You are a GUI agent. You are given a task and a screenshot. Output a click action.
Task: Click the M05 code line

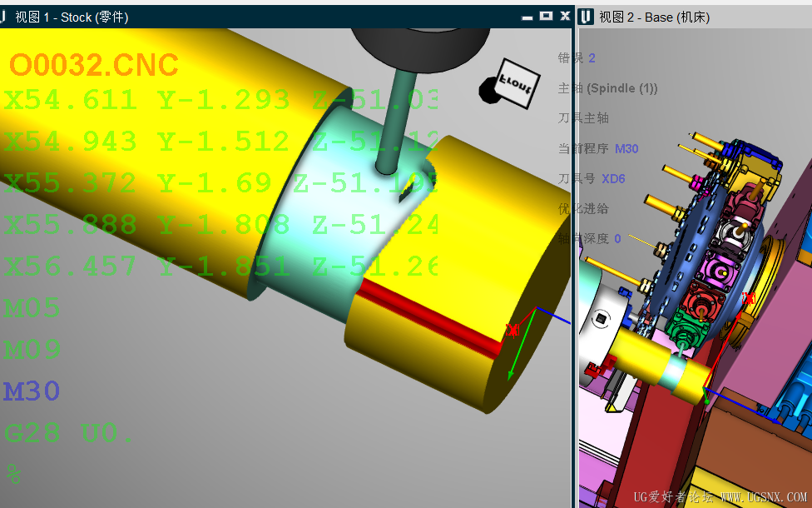pos(32,308)
